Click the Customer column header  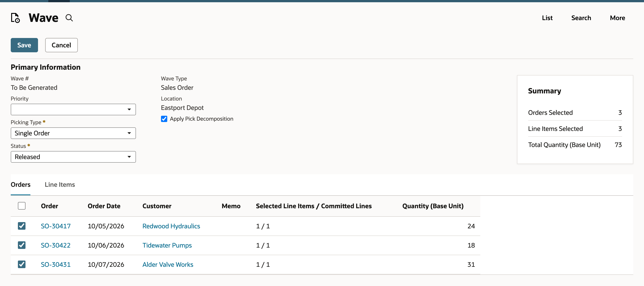tap(157, 206)
